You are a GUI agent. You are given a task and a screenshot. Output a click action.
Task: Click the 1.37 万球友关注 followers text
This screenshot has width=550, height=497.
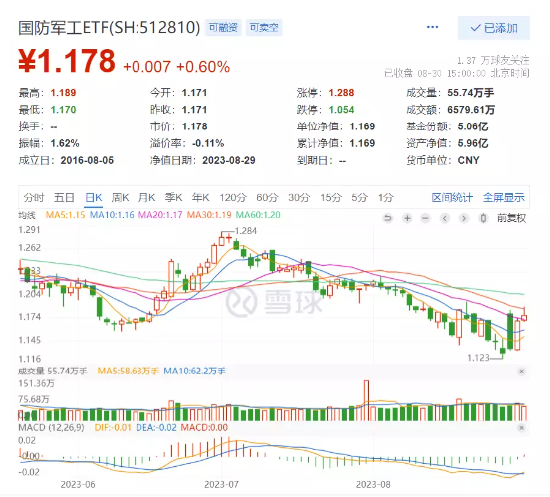point(493,60)
